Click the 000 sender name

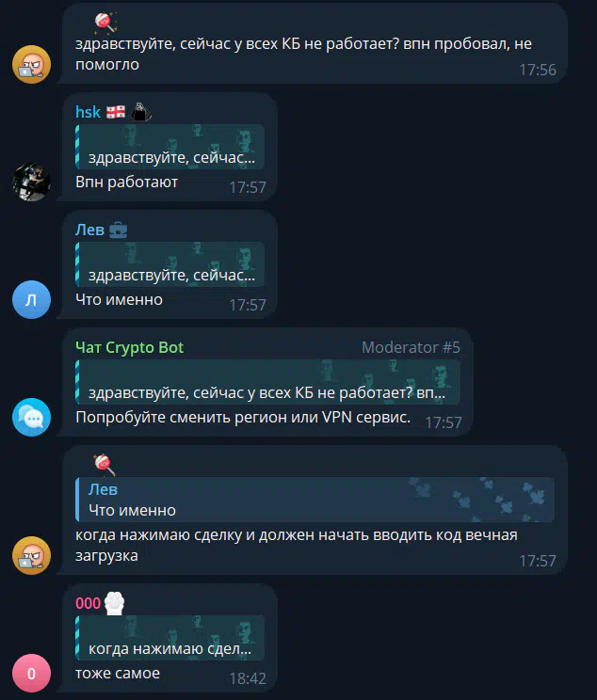click(88, 603)
